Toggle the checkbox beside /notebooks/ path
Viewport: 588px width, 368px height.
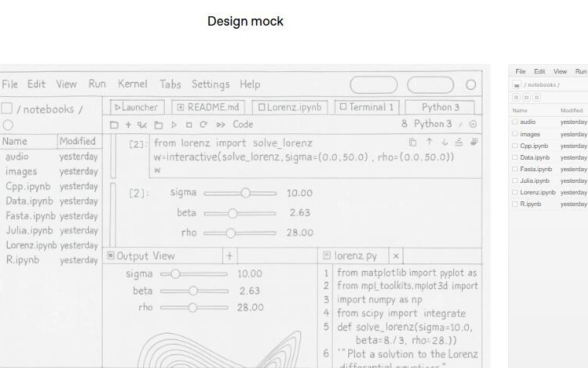pyautogui.click(x=7, y=109)
